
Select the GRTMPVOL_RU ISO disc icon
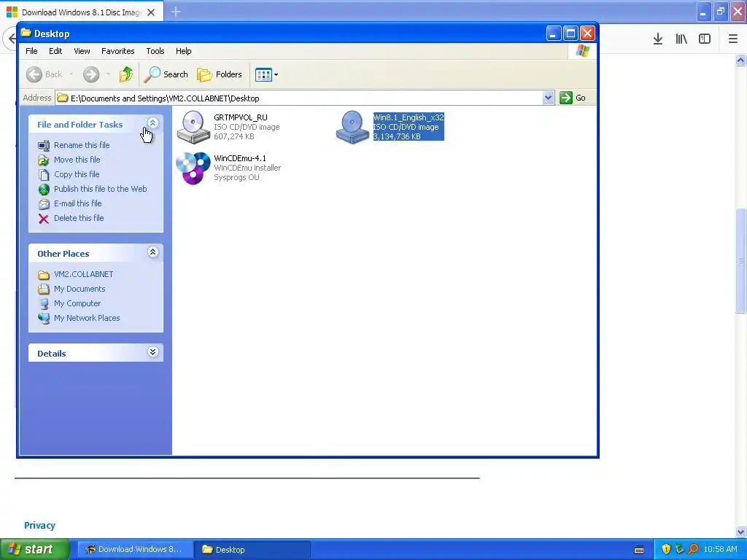pos(193,127)
